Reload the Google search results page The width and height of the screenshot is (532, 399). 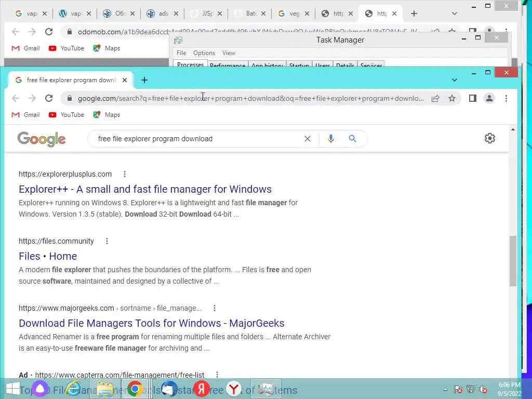[x=49, y=98]
